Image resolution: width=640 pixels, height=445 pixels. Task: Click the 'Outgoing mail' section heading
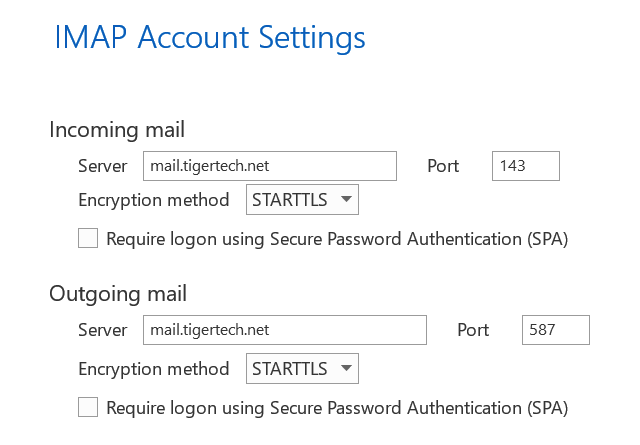click(118, 294)
